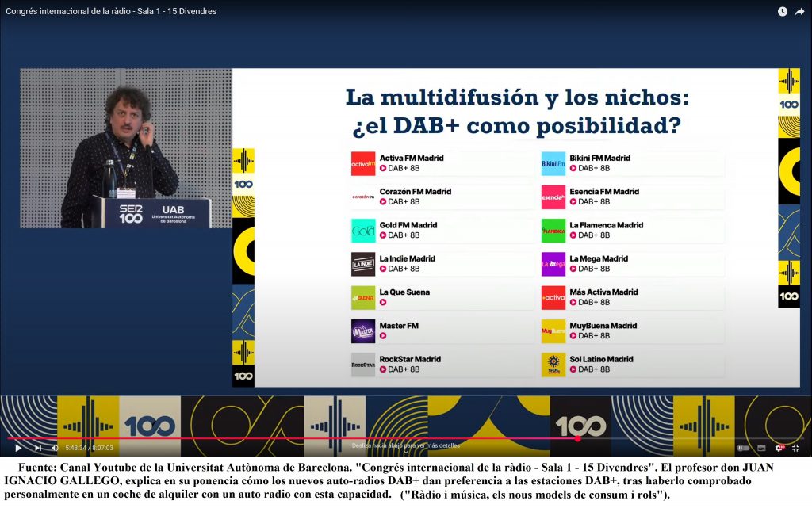812x512 pixels.
Task: Open the player settings gear
Action: point(779,448)
